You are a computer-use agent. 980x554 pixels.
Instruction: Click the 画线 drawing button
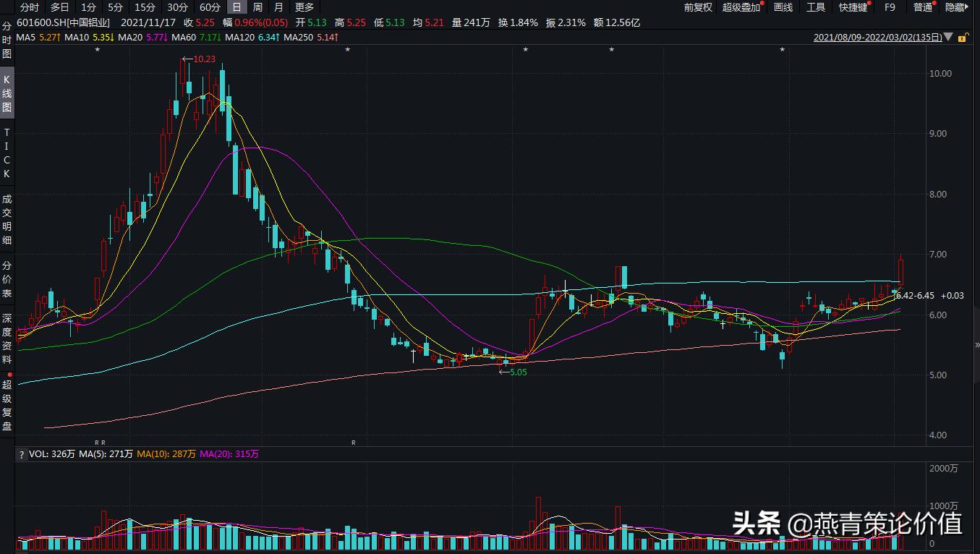click(x=783, y=7)
